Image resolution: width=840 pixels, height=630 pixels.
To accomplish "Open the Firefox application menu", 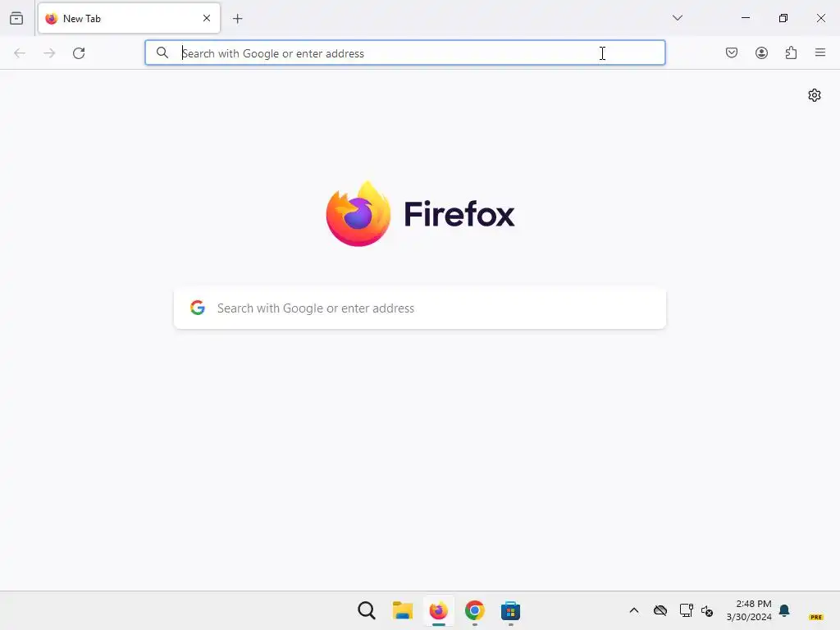I will tap(820, 52).
